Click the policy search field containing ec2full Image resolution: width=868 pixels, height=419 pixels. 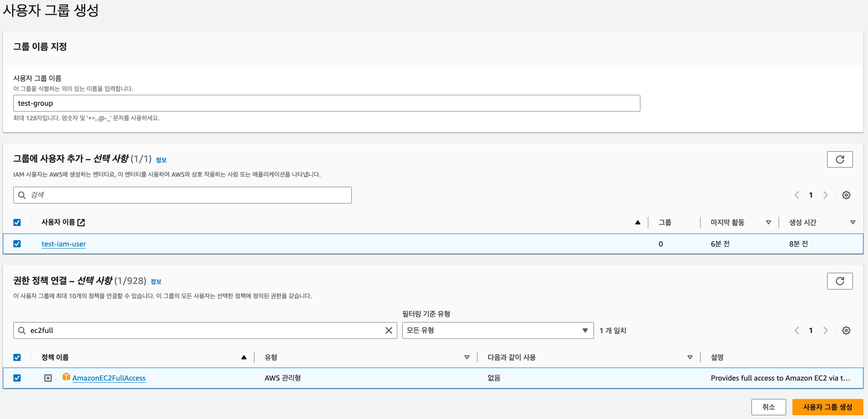[205, 330]
